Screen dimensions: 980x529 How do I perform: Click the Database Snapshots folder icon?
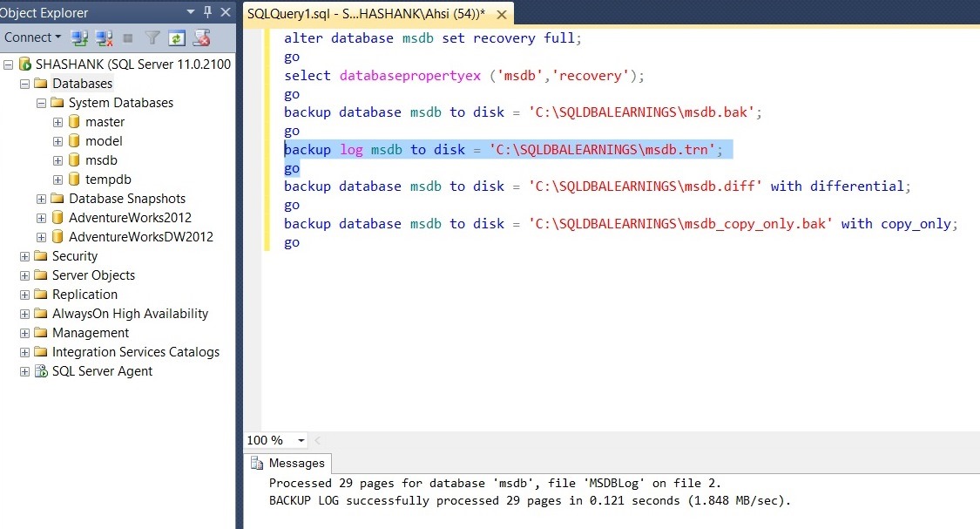pos(57,198)
